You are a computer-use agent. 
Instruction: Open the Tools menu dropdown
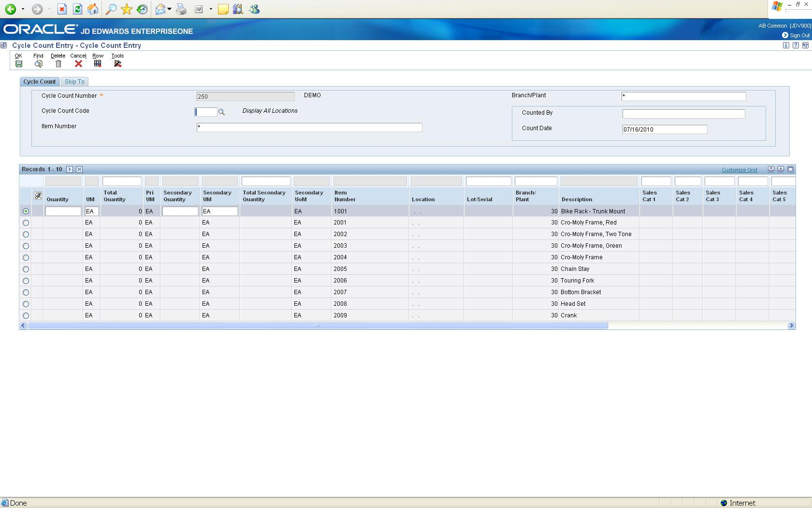coord(117,64)
